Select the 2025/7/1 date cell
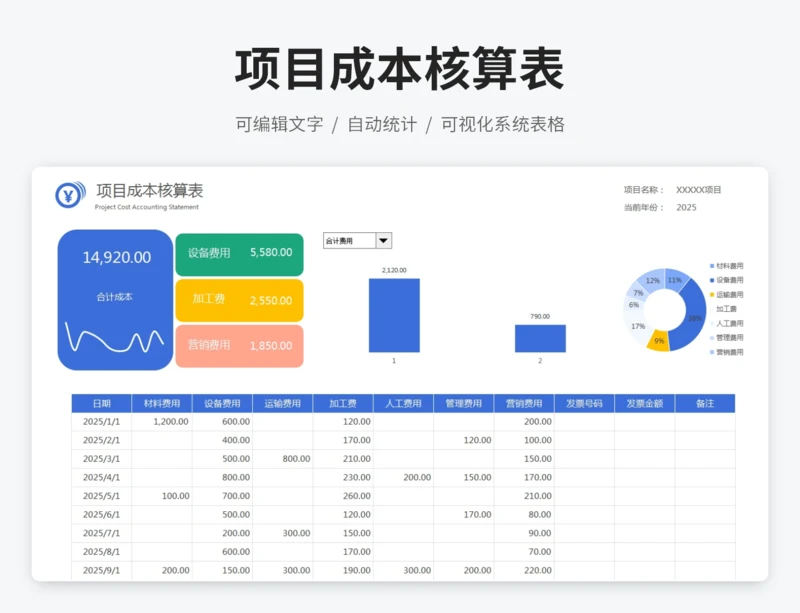This screenshot has height=613, width=800. 102,533
